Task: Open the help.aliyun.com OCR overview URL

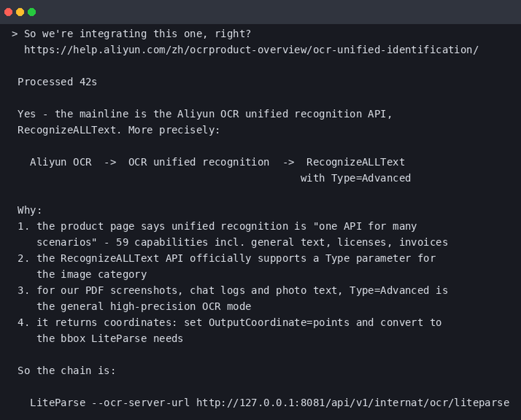Action: tap(251, 50)
